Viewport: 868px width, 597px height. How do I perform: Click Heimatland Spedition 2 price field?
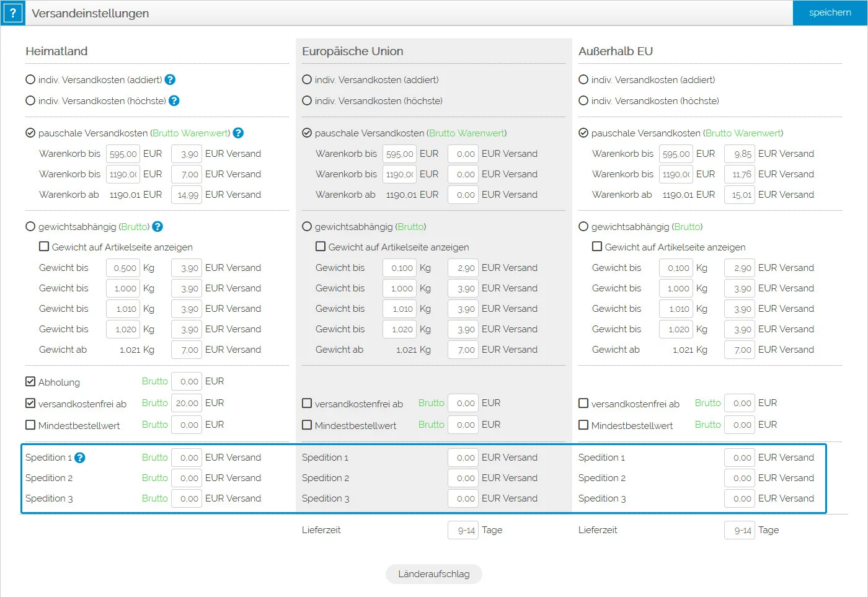[187, 479]
